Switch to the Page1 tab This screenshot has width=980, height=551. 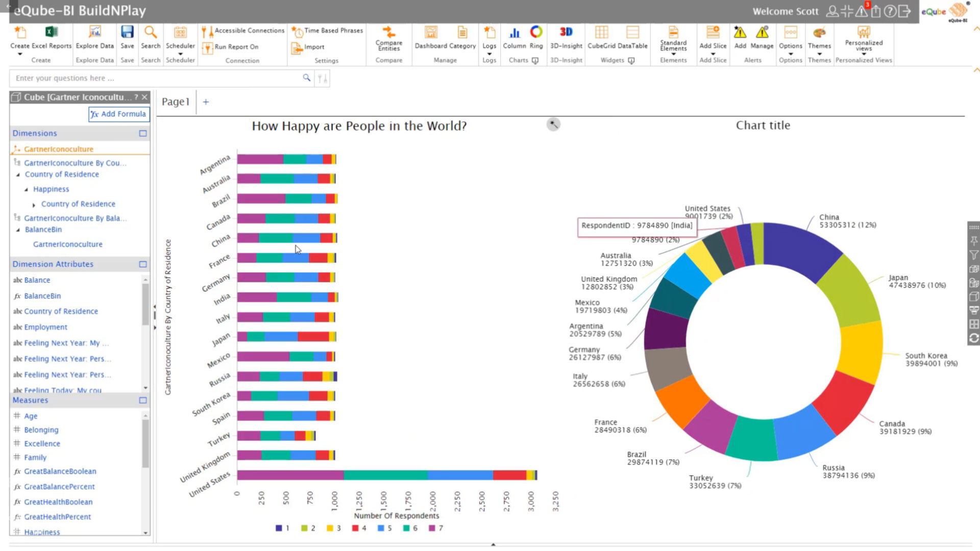tap(175, 102)
